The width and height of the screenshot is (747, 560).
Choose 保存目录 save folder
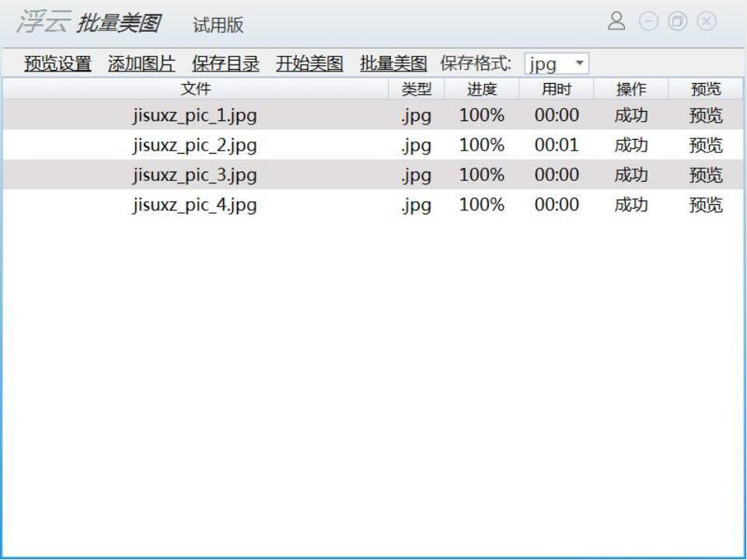click(225, 64)
